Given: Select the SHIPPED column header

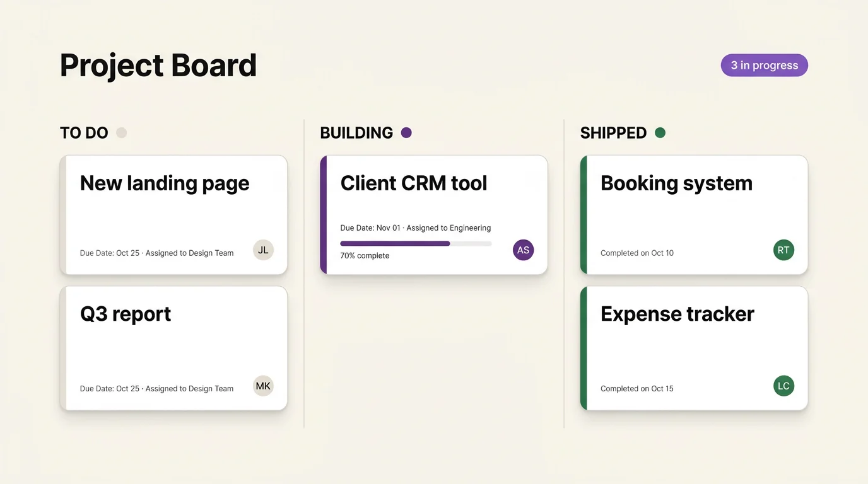Looking at the screenshot, I should pyautogui.click(x=613, y=133).
